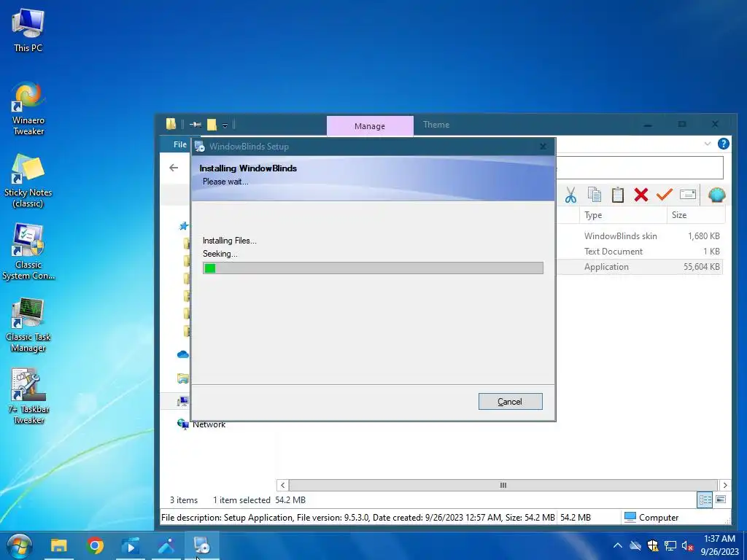Screen dimensions: 747x560
Task: Click the installation progress bar
Action: tap(373, 268)
